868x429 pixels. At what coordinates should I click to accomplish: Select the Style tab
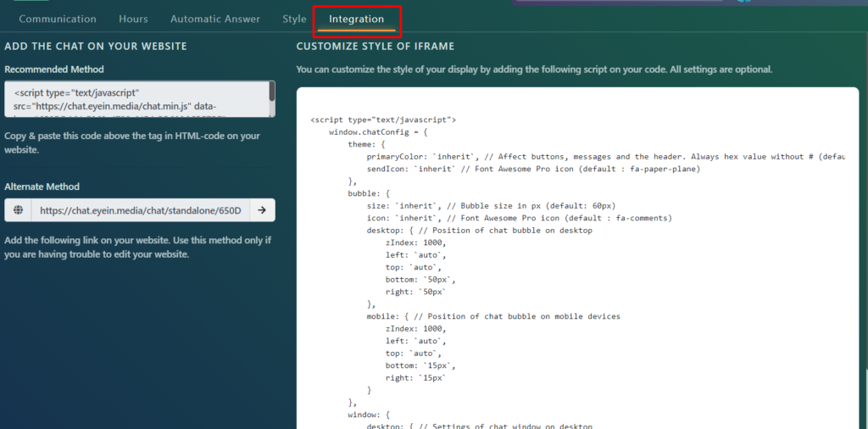[x=294, y=19]
